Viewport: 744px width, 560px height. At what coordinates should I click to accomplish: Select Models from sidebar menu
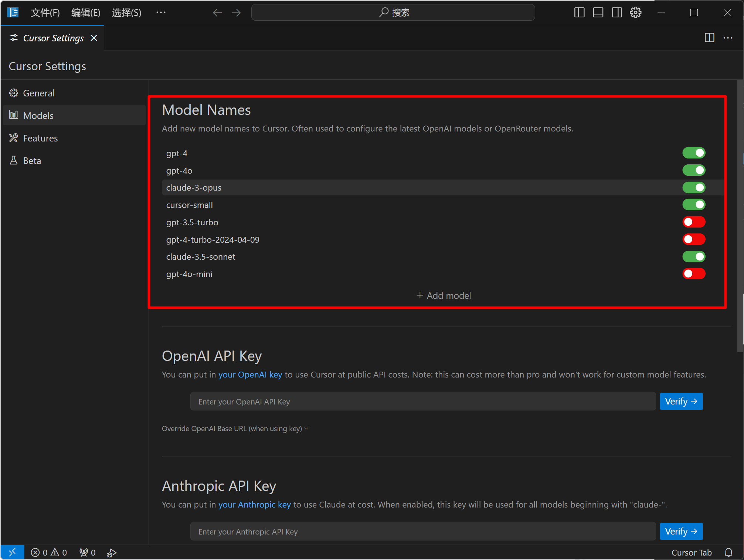pos(39,115)
